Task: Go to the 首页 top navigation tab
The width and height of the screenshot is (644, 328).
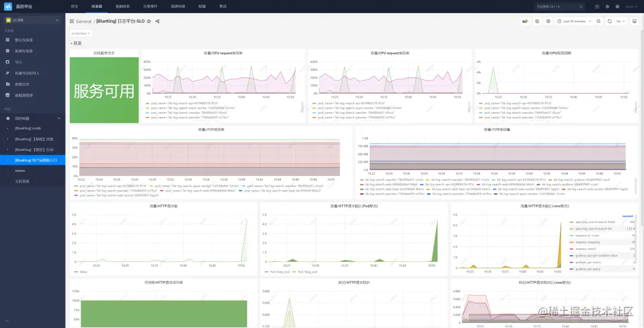Action: [x=75, y=7]
